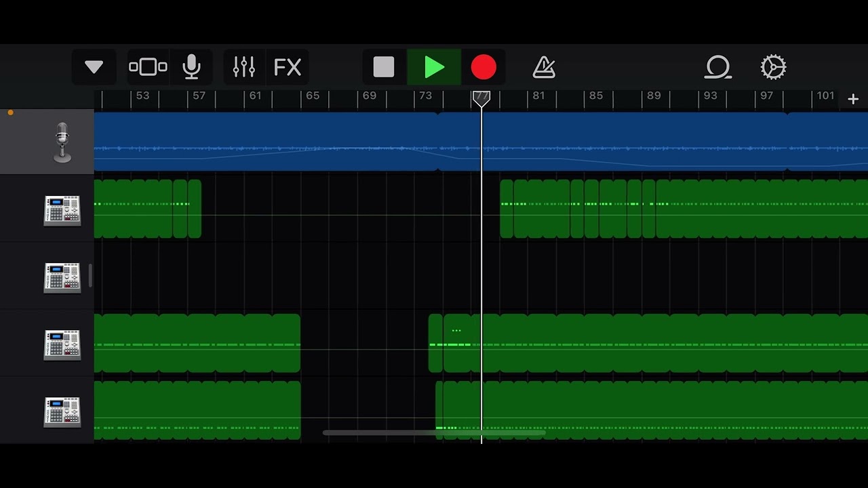Open the microphone instrument view
The width and height of the screenshot is (868, 488).
[192, 67]
